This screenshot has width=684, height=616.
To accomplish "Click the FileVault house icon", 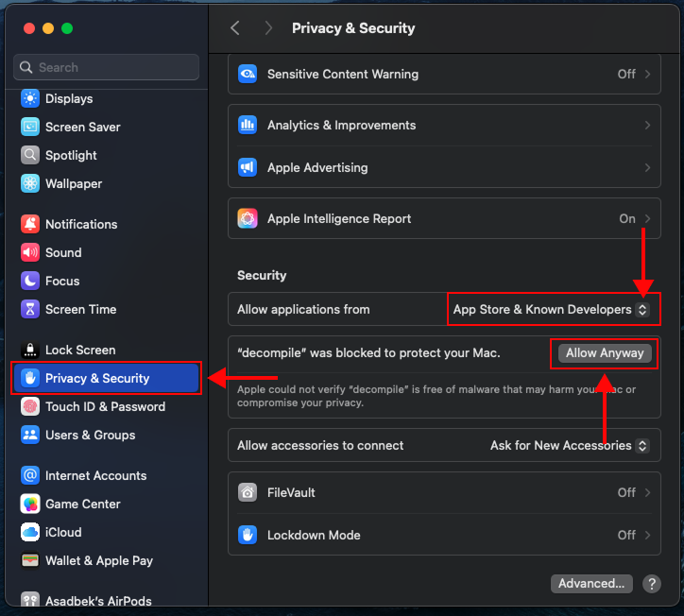I will [248, 492].
